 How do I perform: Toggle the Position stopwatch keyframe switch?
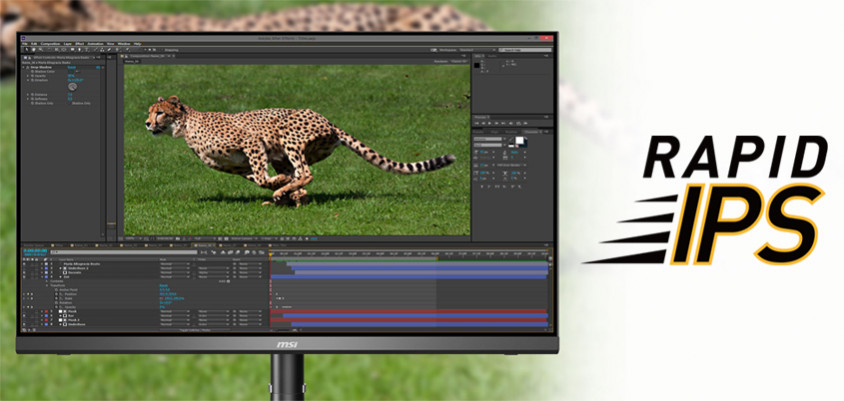coord(57,294)
